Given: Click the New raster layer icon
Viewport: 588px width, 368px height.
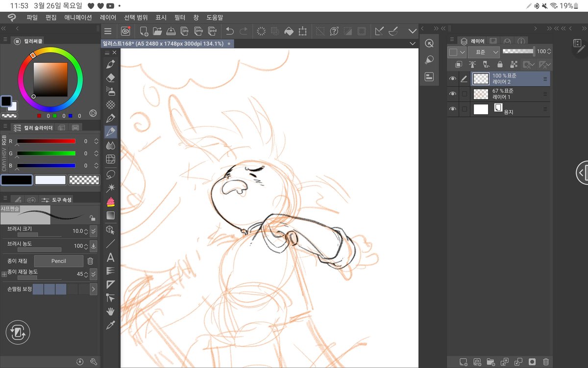Looking at the screenshot, I should click(x=463, y=362).
